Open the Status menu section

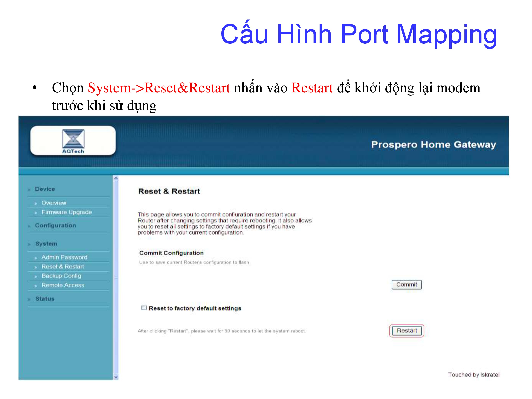coord(45,298)
